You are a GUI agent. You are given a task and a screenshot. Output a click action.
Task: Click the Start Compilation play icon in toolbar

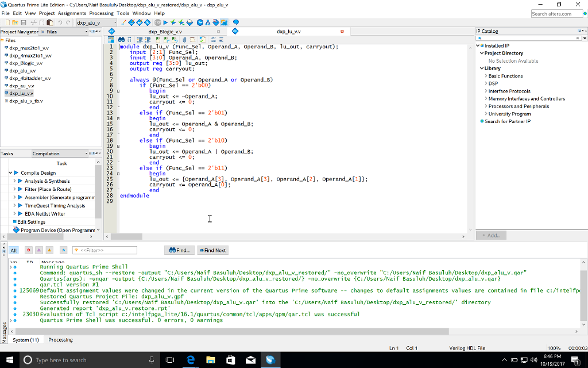pos(165,22)
